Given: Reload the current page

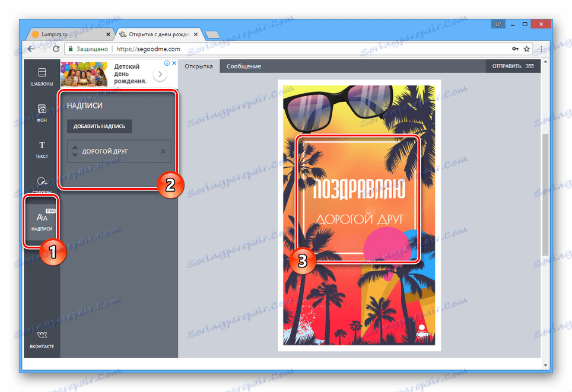Looking at the screenshot, I should click(x=56, y=49).
